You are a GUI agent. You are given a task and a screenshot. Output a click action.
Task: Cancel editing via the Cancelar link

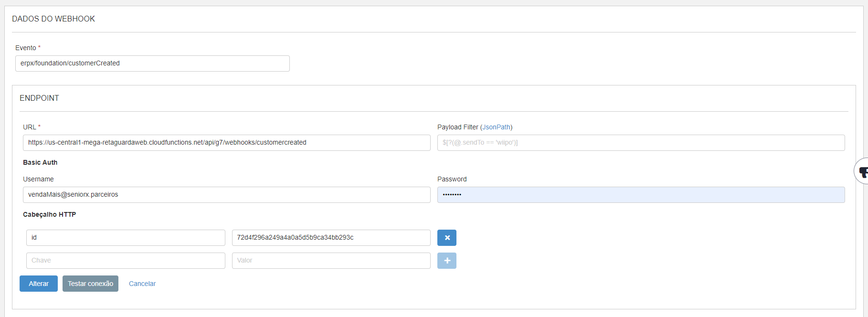click(142, 284)
